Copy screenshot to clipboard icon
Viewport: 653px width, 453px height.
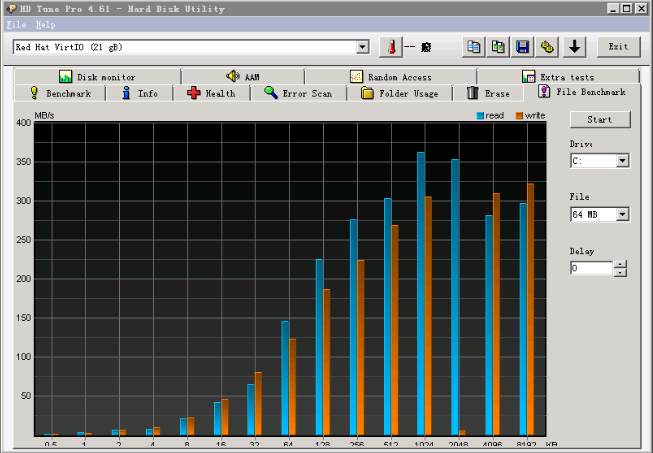tap(498, 47)
